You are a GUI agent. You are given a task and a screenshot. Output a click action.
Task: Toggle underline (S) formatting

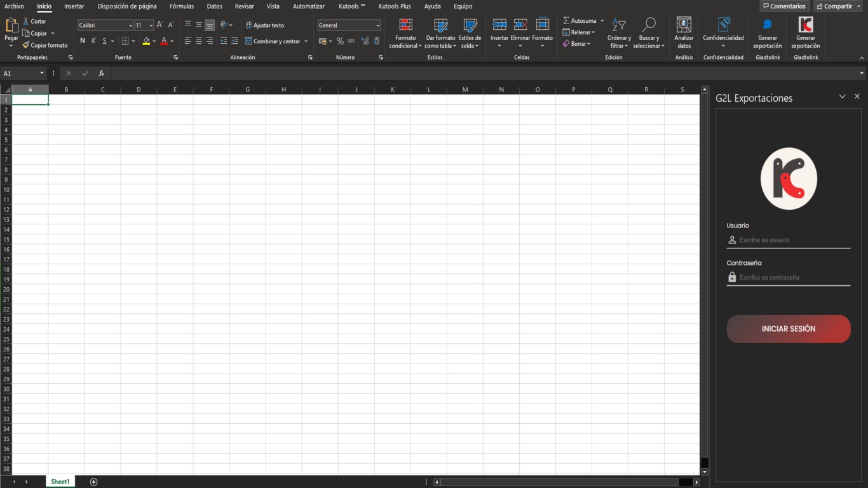click(x=104, y=41)
